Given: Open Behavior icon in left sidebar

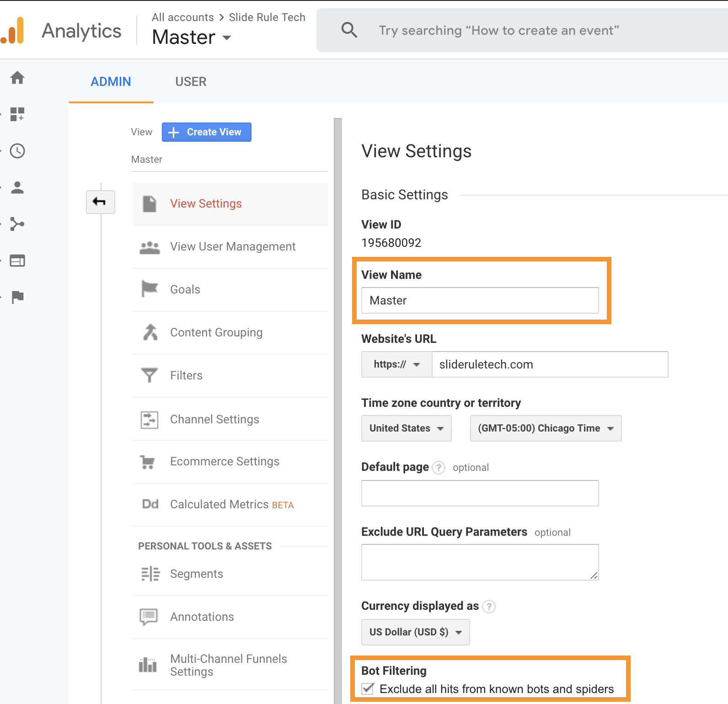Looking at the screenshot, I should point(17,261).
